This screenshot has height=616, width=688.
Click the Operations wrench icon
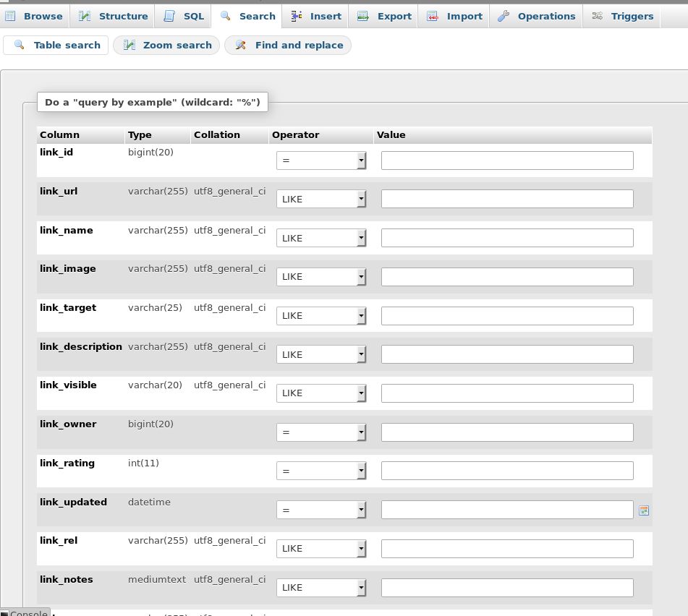(504, 16)
